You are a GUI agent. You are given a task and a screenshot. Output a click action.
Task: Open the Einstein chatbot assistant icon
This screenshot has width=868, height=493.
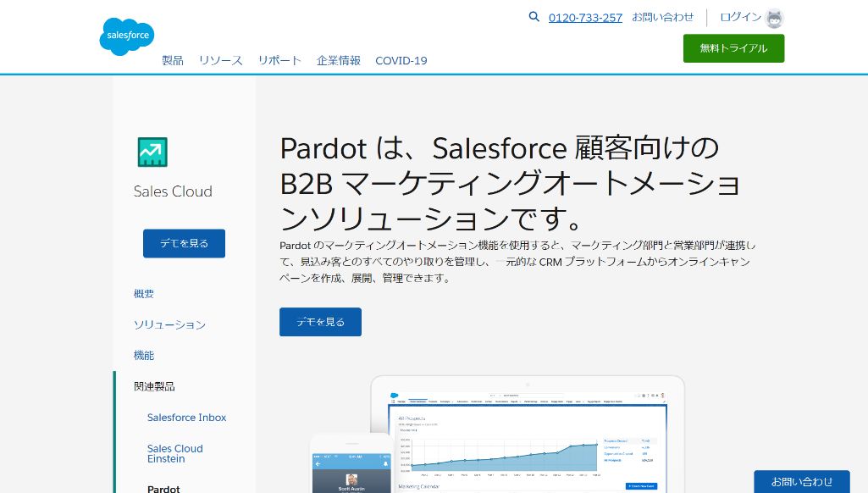[x=773, y=18]
